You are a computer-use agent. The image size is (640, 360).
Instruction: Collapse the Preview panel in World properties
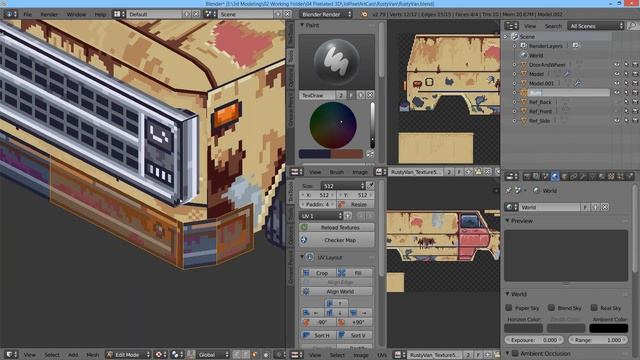pyautogui.click(x=507, y=221)
